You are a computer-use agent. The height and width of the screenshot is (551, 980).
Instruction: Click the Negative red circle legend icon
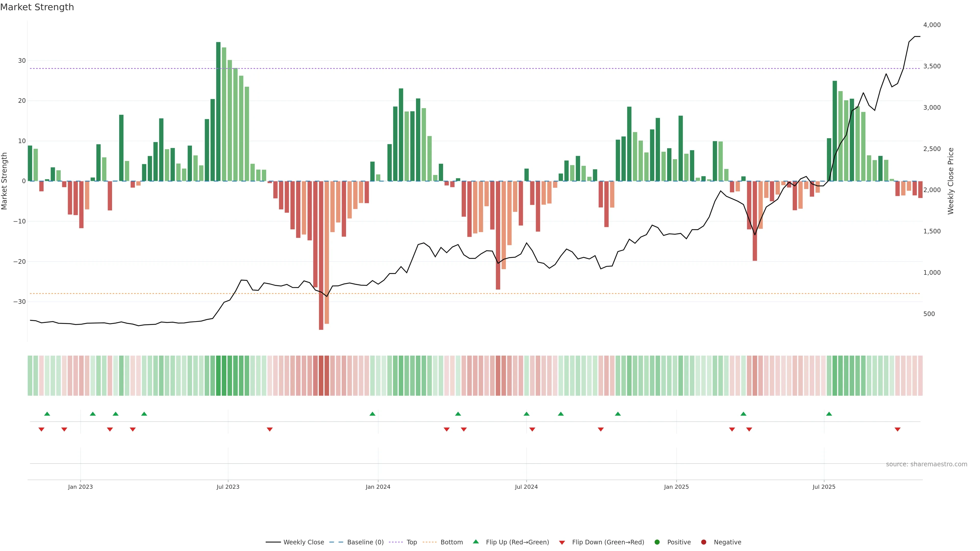coord(703,542)
